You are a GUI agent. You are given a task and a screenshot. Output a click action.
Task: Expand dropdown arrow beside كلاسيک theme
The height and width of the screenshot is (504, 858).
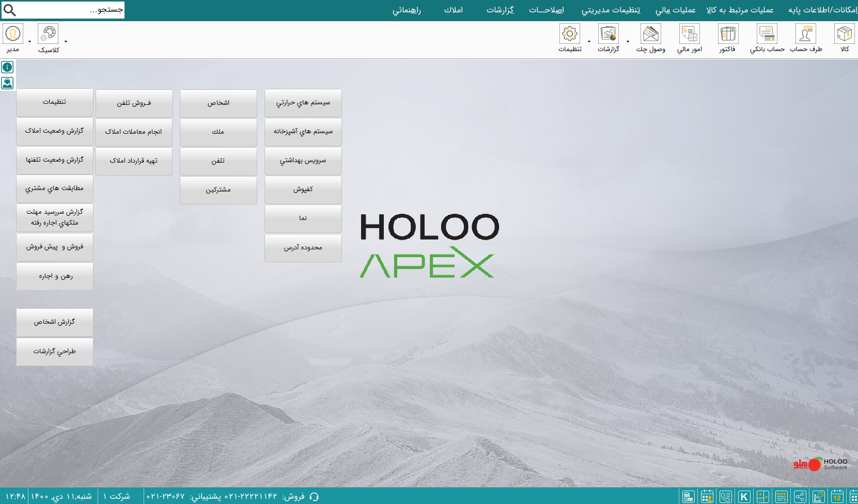click(x=66, y=41)
